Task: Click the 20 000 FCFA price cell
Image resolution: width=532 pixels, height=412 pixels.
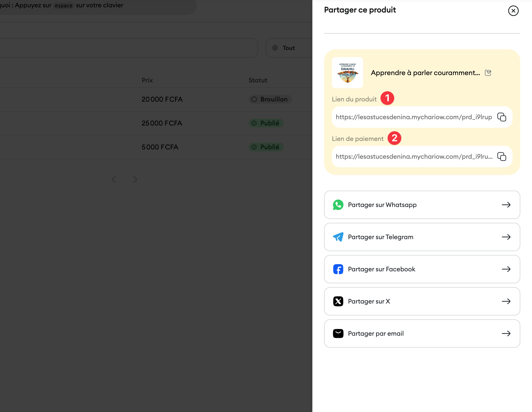Action: [x=162, y=99]
